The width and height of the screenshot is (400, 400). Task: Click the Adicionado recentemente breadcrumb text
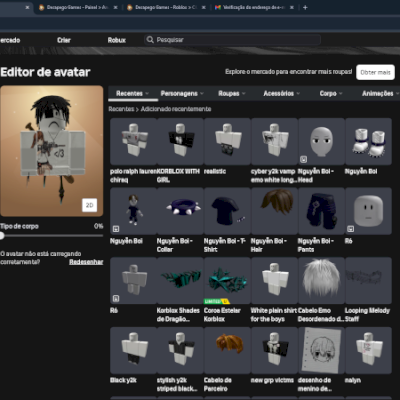click(x=176, y=109)
